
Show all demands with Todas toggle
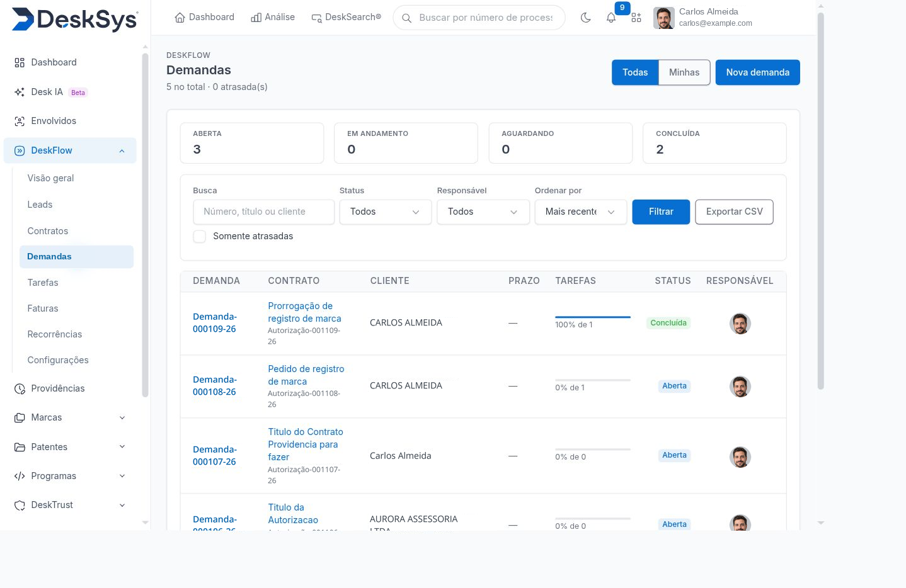tap(635, 72)
